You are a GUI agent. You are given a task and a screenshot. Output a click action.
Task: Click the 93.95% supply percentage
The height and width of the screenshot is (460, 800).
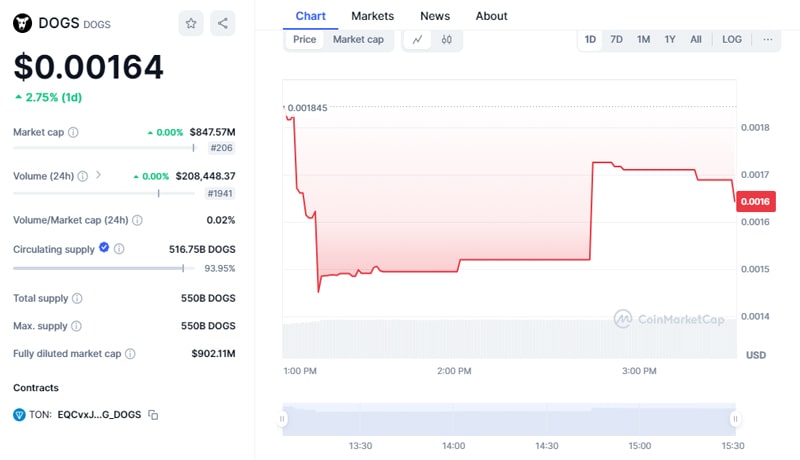[220, 268]
